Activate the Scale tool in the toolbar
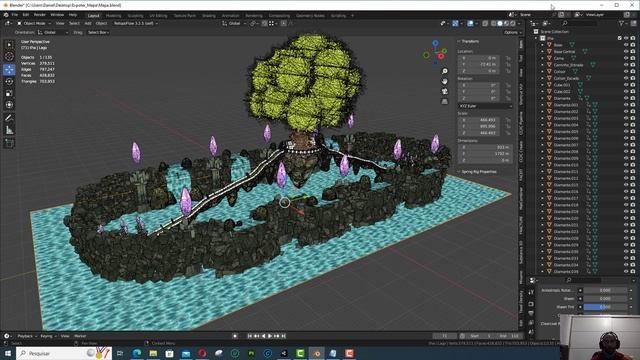 pos(9,93)
